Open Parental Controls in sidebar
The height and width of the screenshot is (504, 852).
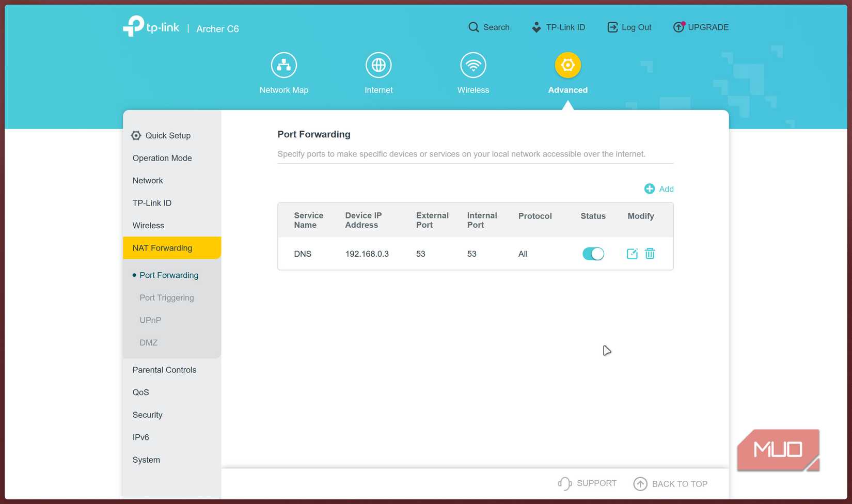point(164,370)
